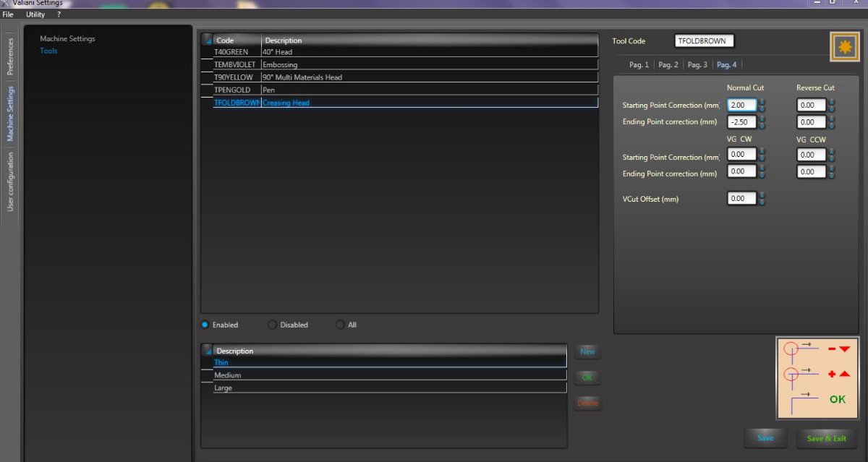Select the T40GREEN 40° Head row

pyautogui.click(x=406, y=52)
